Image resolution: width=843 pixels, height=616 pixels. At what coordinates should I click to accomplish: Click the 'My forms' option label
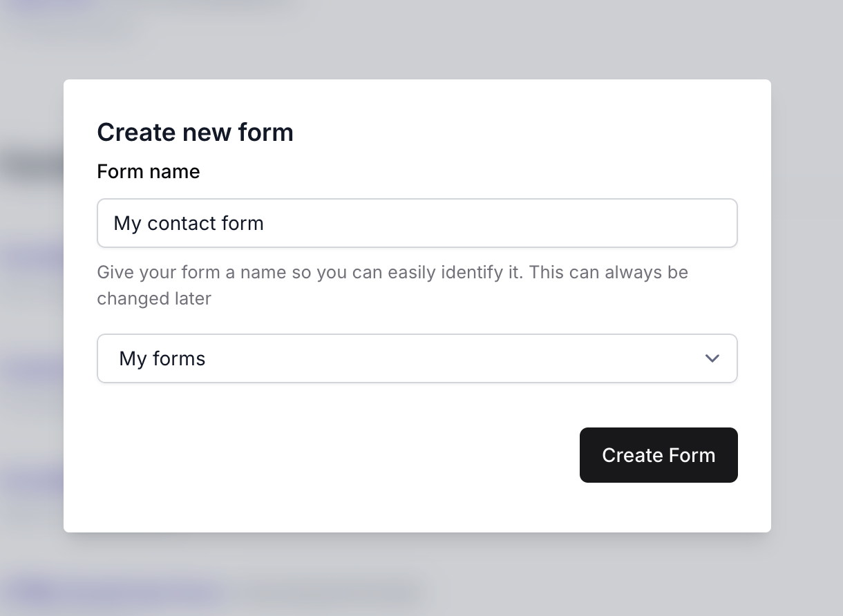click(x=162, y=358)
